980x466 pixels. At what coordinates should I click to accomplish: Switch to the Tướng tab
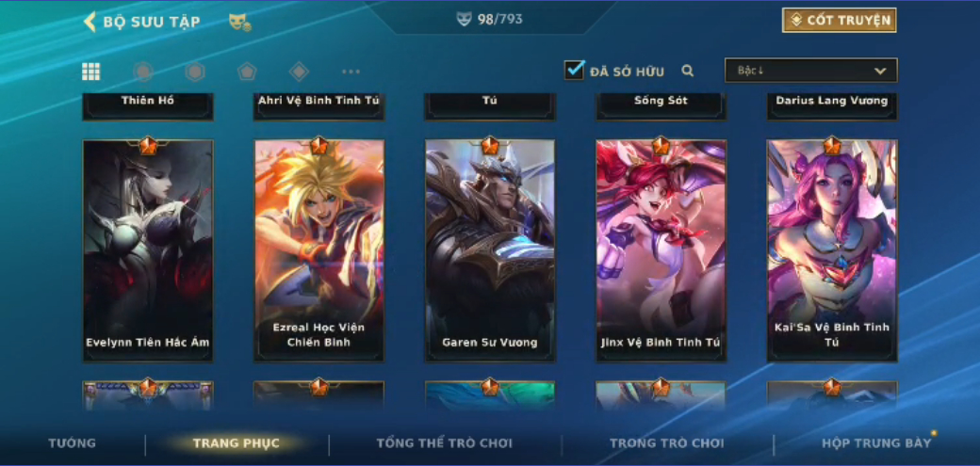pyautogui.click(x=73, y=443)
